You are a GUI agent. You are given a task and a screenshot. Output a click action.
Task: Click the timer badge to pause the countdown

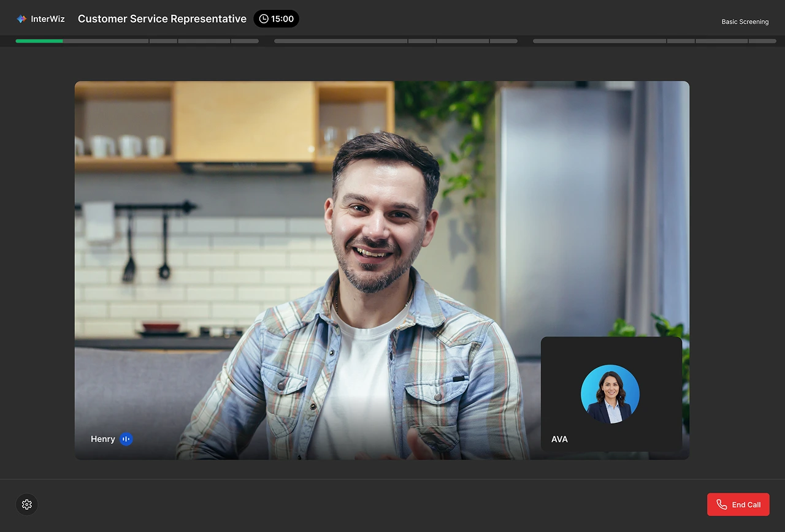click(x=276, y=18)
